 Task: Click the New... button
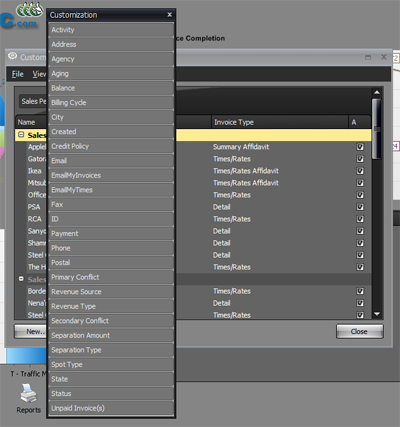pyautogui.click(x=30, y=332)
